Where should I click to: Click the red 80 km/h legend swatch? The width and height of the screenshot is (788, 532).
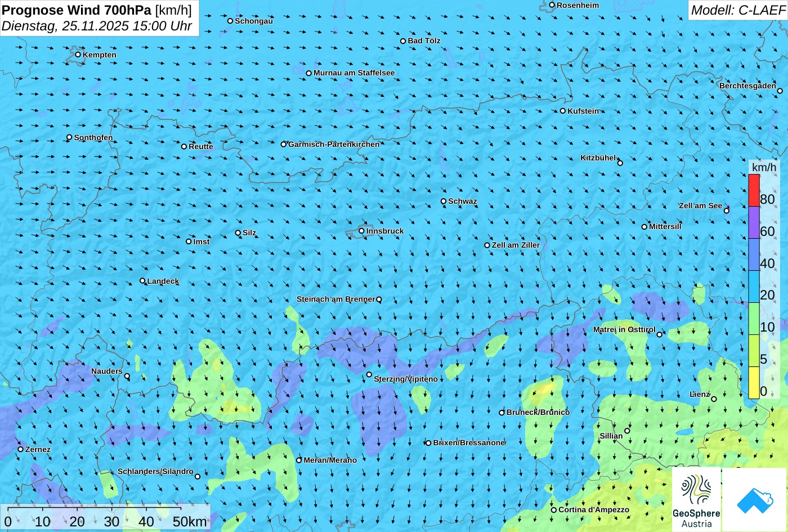point(754,191)
